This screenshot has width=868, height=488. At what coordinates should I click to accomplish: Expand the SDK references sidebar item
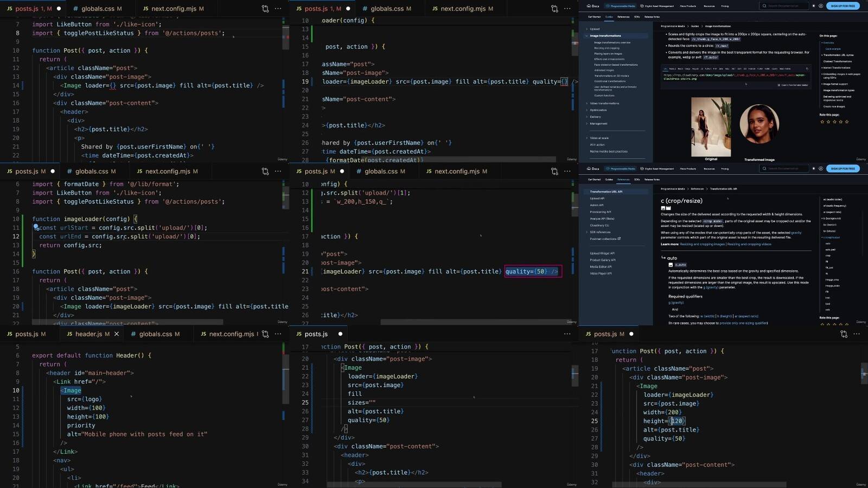point(587,232)
